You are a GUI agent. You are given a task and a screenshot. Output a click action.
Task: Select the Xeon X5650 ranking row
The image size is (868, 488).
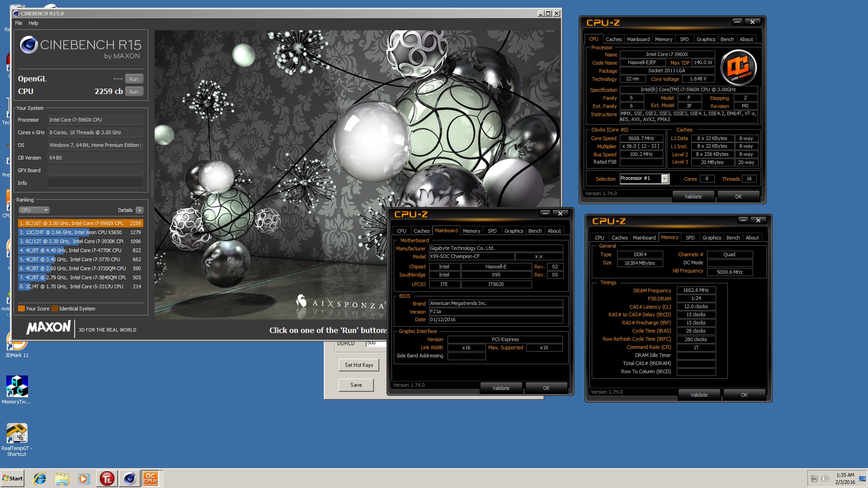point(80,232)
